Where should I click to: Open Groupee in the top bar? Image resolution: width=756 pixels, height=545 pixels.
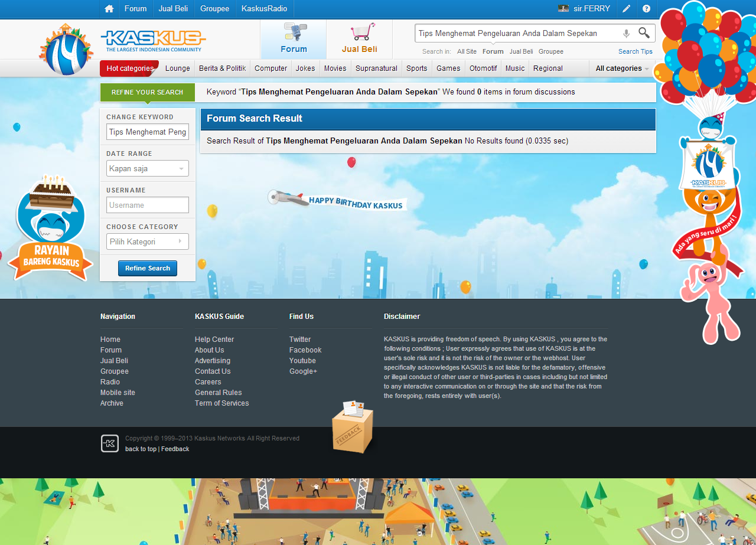tap(214, 9)
